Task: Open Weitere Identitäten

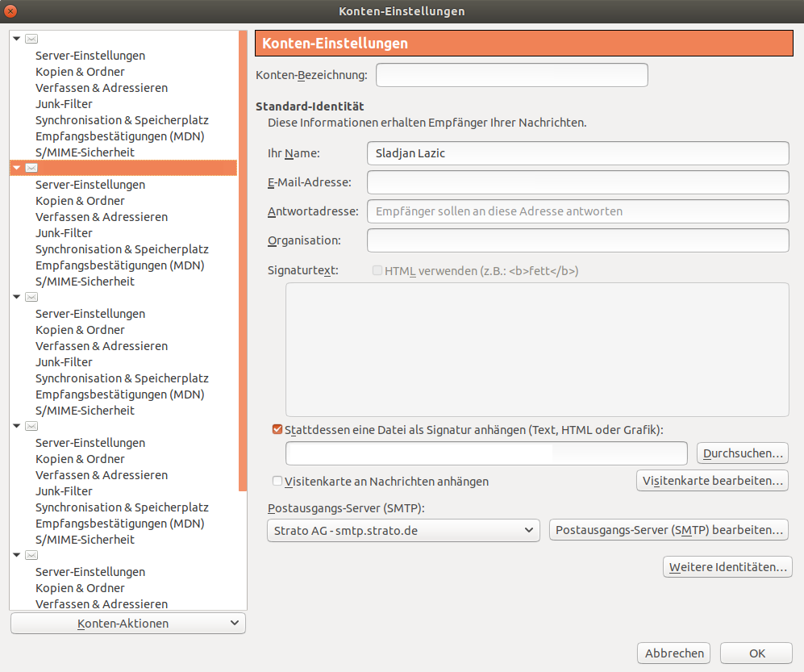Action: pos(727,567)
